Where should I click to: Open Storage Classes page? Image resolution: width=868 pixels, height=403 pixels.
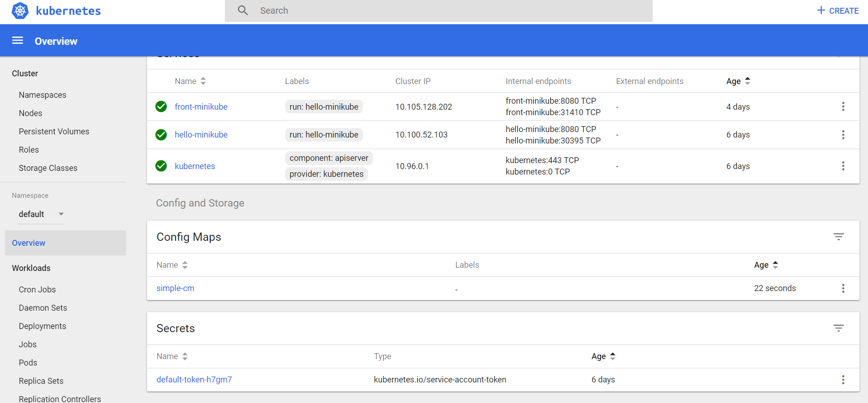click(48, 168)
